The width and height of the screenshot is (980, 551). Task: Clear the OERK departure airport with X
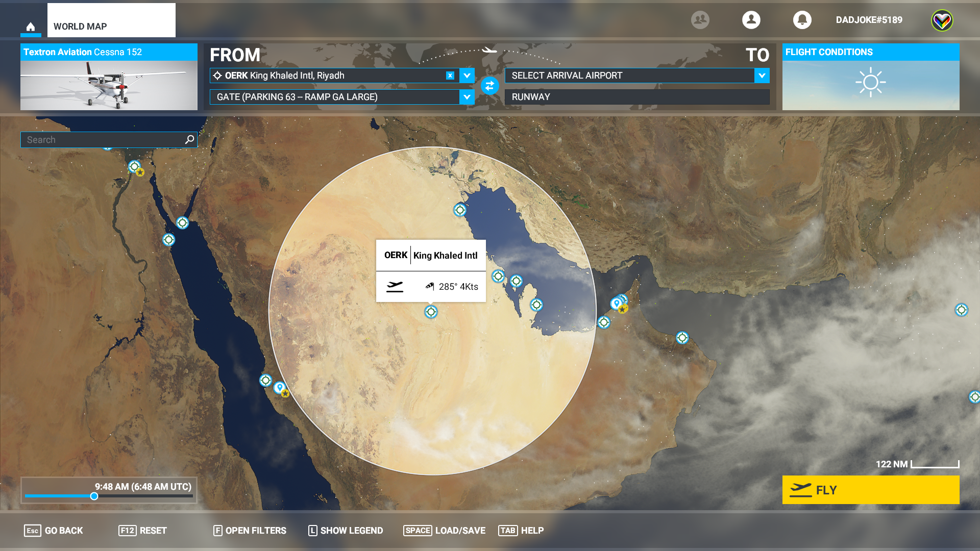click(450, 76)
